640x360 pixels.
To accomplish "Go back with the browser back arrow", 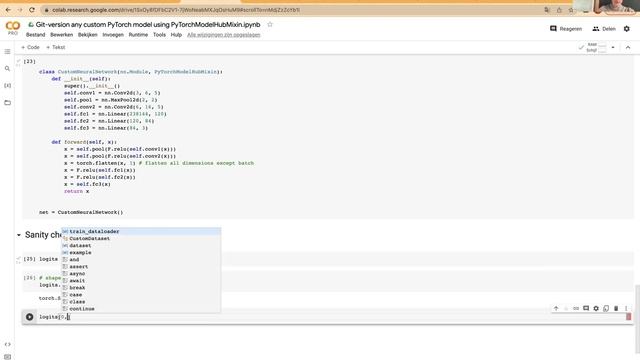I will (8, 9).
